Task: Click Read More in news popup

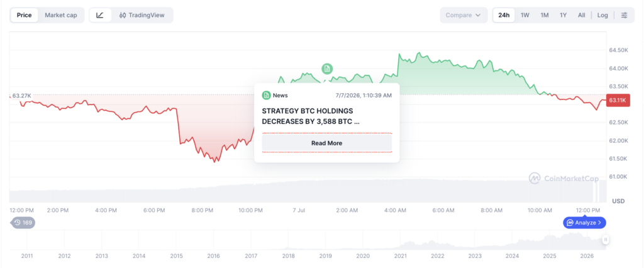Action: pos(327,143)
